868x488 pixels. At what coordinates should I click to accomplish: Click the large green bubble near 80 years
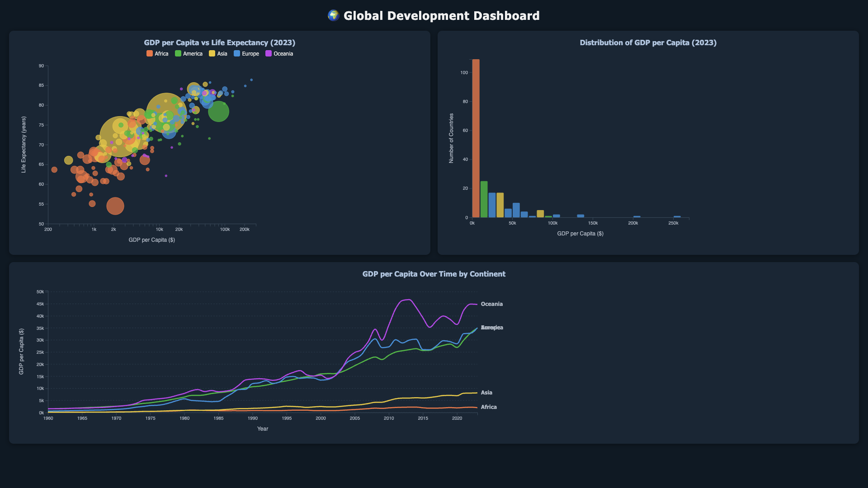(218, 112)
